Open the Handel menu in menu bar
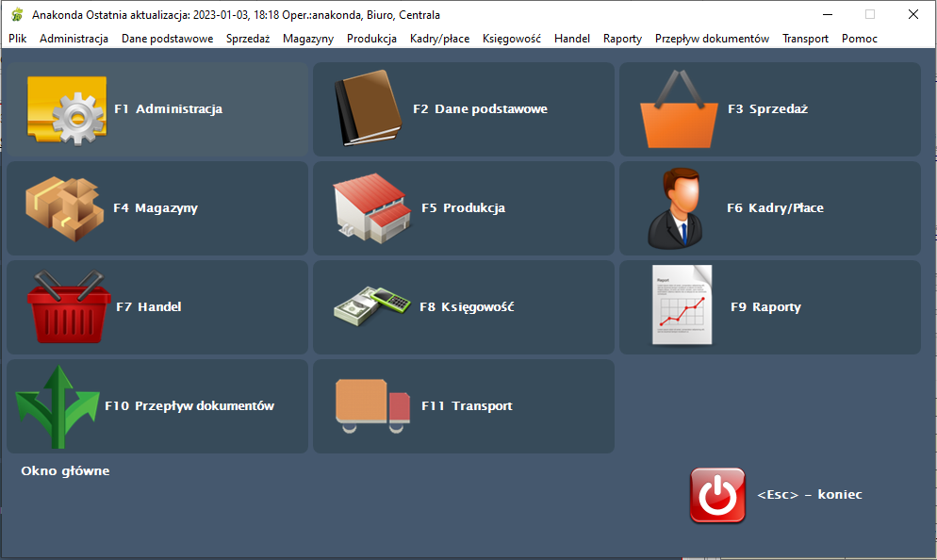 [x=572, y=39]
